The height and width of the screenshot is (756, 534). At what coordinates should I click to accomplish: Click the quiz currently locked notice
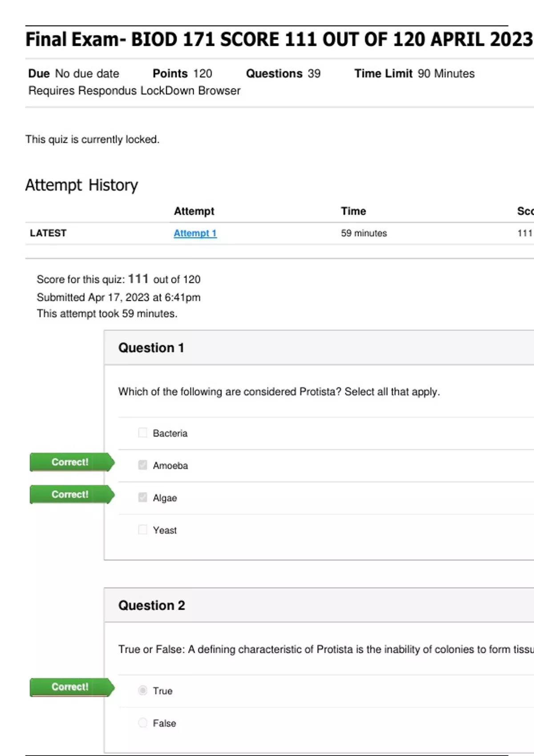[x=92, y=139]
